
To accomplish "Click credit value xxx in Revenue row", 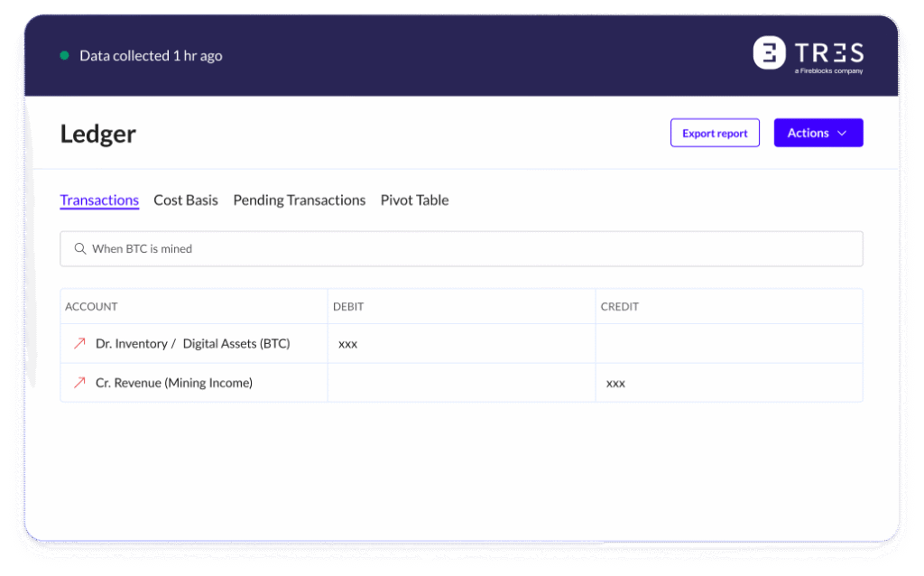I will pos(615,384).
